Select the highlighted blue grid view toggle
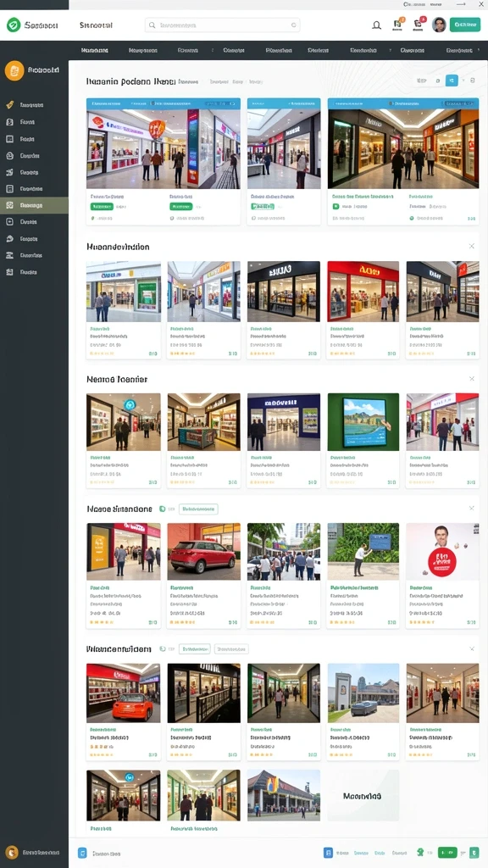 coord(452,81)
